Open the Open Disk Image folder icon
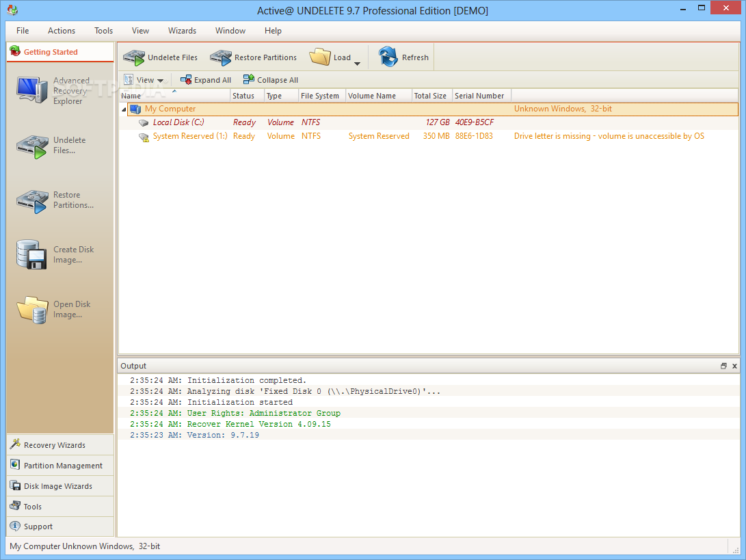 click(32, 310)
